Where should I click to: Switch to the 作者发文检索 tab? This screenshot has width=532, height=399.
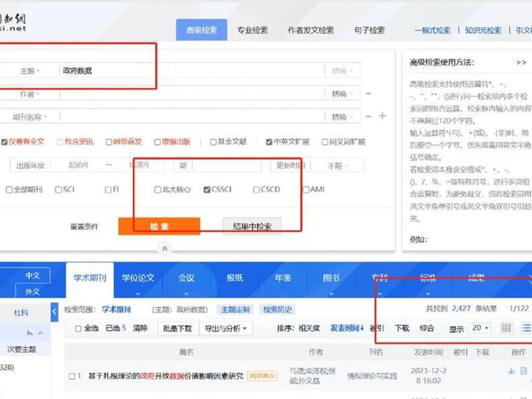point(311,30)
